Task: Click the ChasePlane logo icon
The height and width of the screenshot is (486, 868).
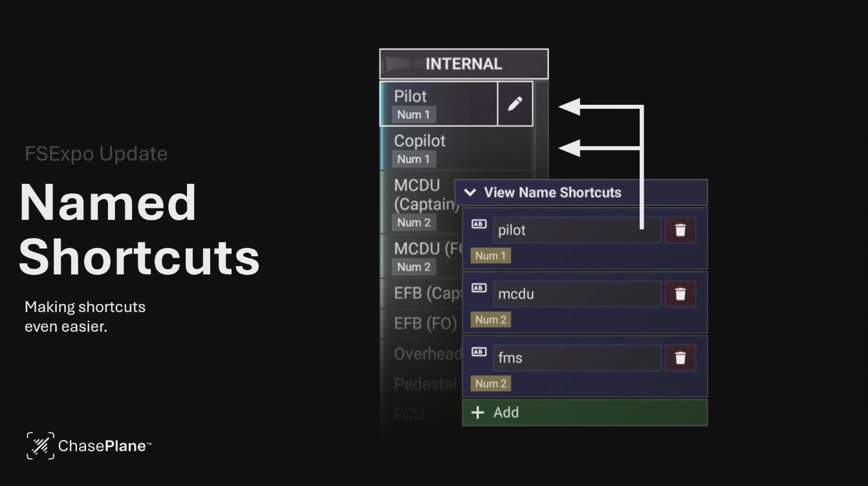Action: coord(40,445)
